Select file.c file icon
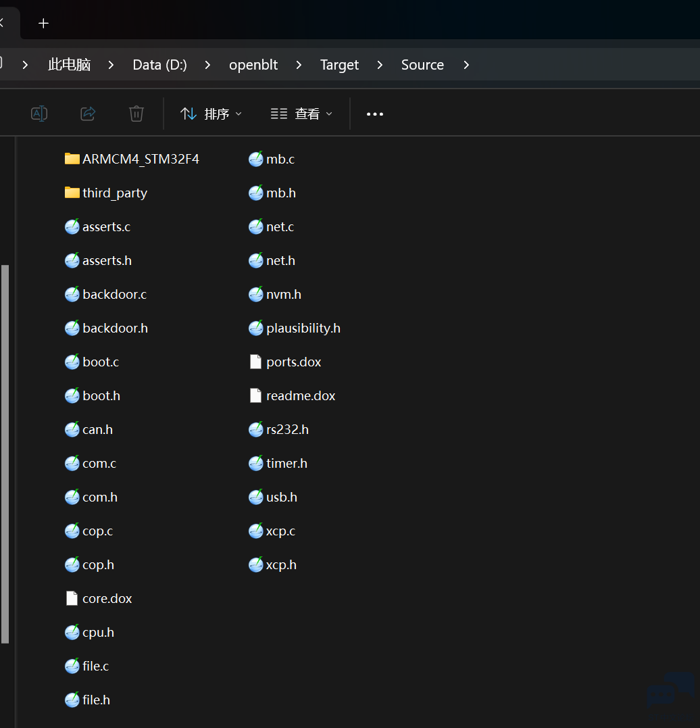 click(x=72, y=666)
